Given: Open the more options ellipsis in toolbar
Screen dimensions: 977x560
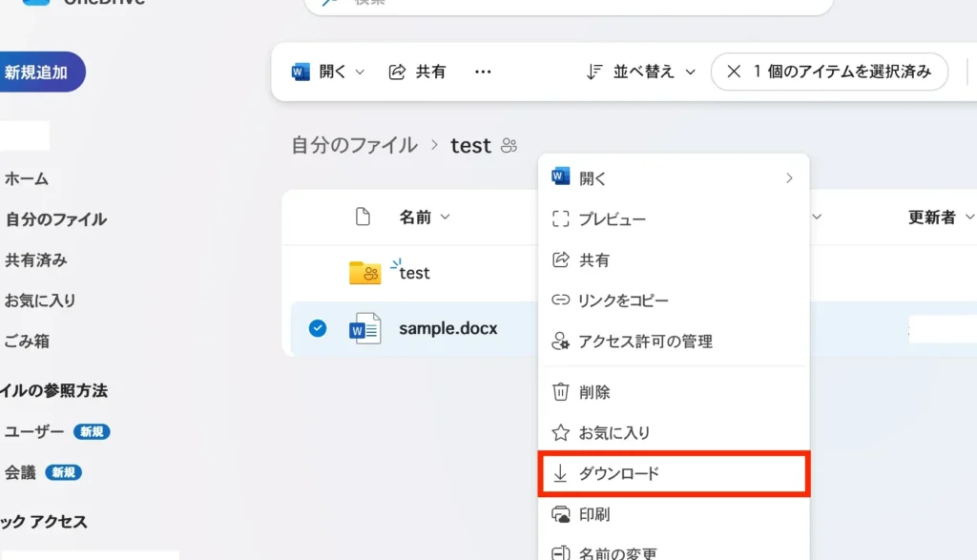Looking at the screenshot, I should coord(483,72).
